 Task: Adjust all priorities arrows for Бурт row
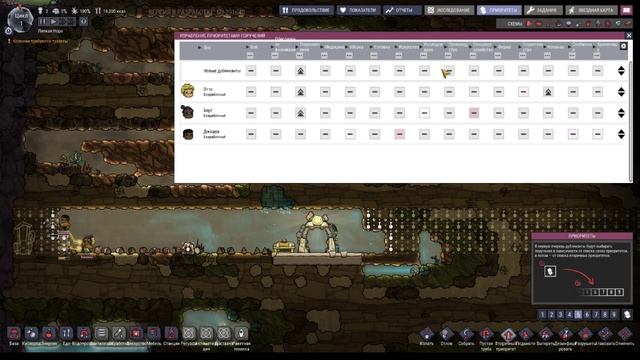(621, 113)
